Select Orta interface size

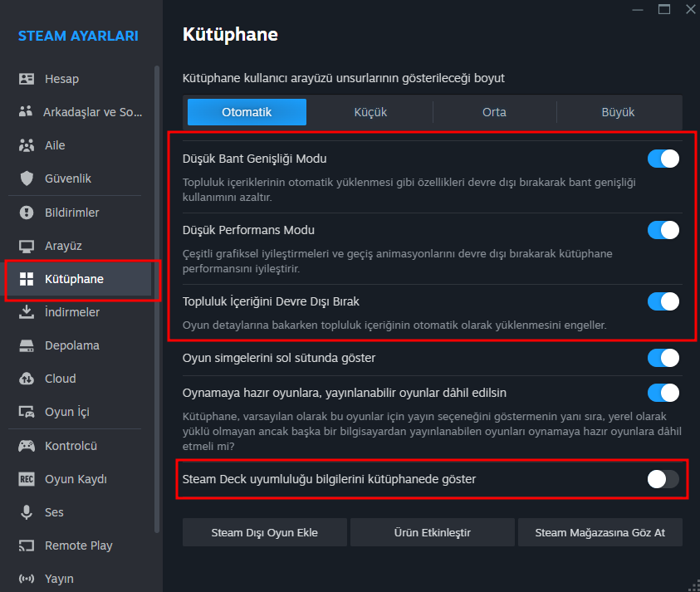pyautogui.click(x=494, y=112)
